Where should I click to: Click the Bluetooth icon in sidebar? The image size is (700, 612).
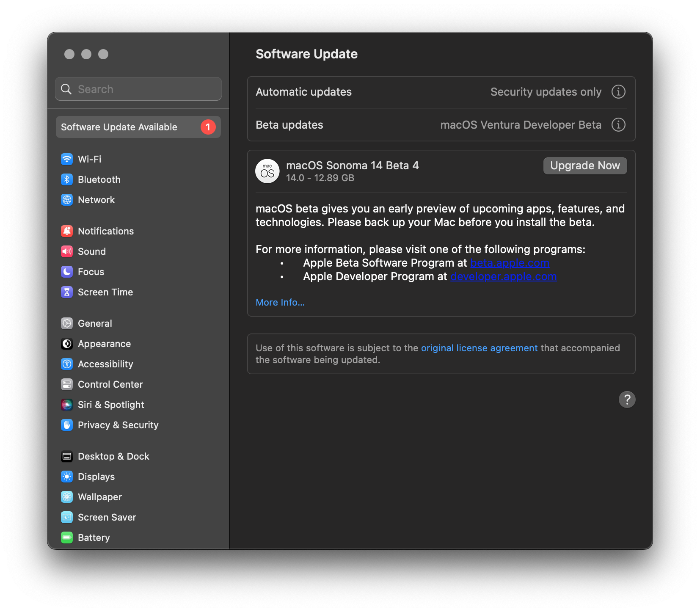click(x=67, y=179)
